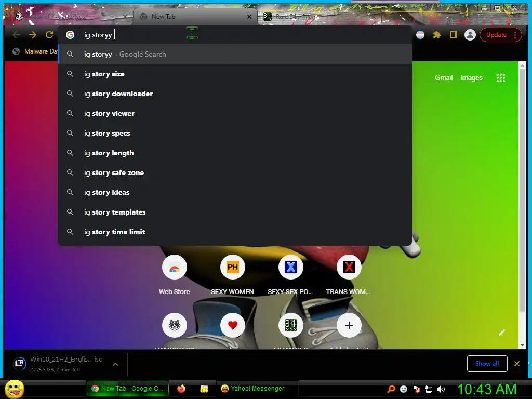Toggle the side panel icon
This screenshot has width=532, height=399.
tap(453, 35)
